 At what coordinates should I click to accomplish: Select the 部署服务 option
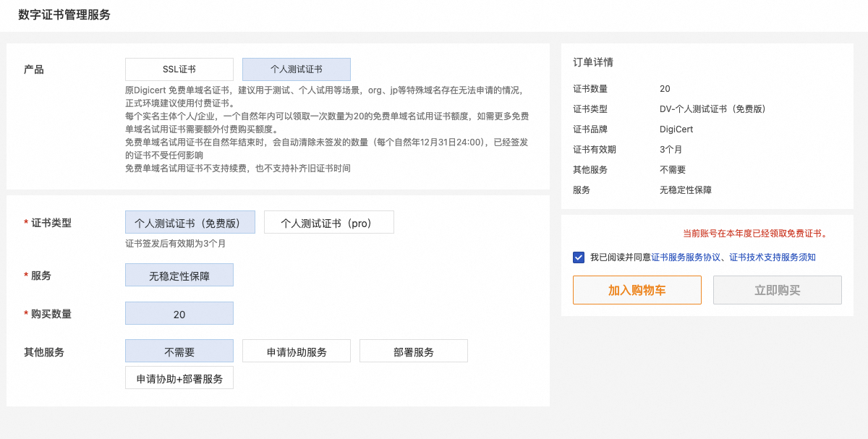tap(413, 351)
